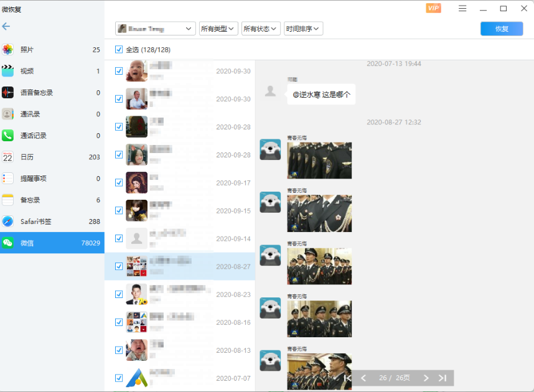Click the VIP badge icon
The height and width of the screenshot is (392, 534).
point(433,8)
